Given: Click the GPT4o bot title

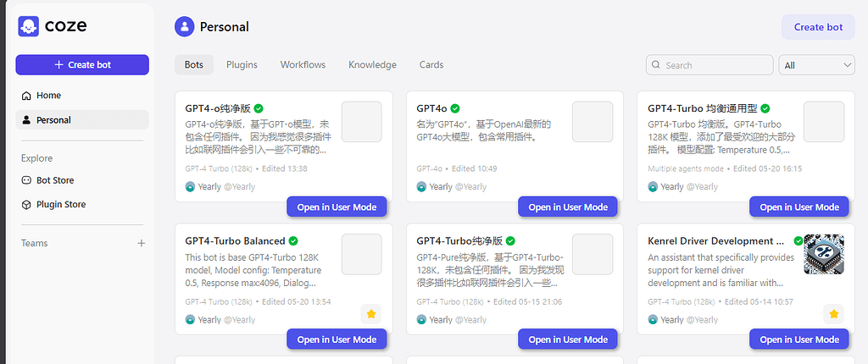Looking at the screenshot, I should (431, 108).
